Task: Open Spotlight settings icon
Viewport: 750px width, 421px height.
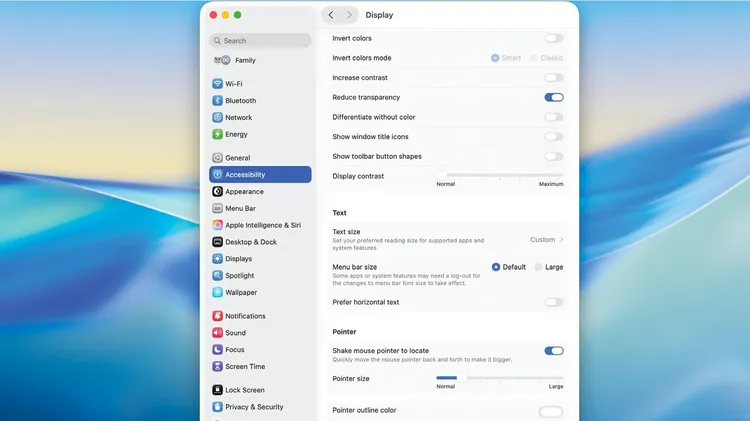Action: (217, 276)
